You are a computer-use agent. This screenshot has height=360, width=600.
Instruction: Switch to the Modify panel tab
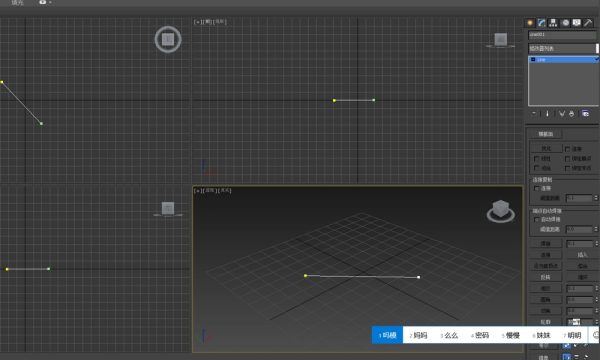pyautogui.click(x=541, y=23)
